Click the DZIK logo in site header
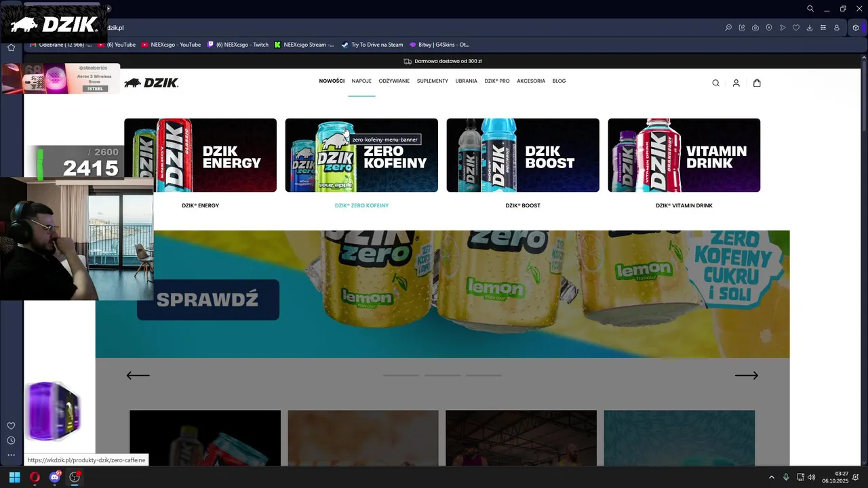The width and height of the screenshot is (868, 488). point(151,83)
